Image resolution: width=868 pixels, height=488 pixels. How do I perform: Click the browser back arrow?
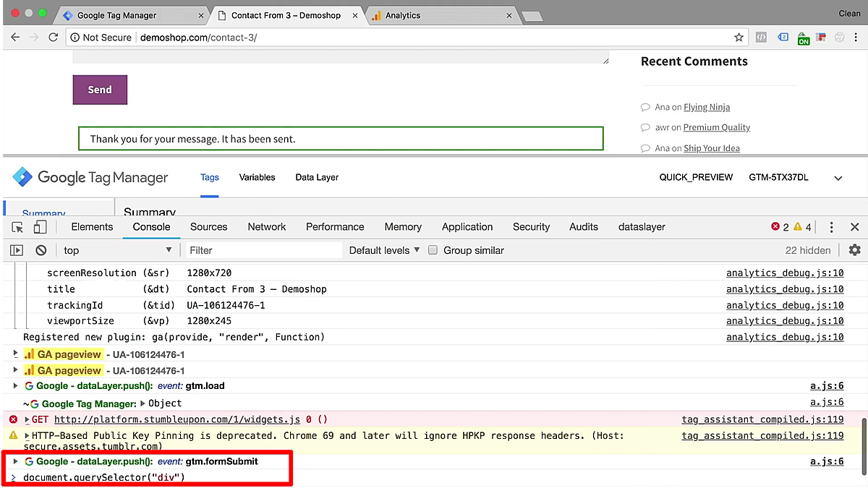(x=16, y=37)
